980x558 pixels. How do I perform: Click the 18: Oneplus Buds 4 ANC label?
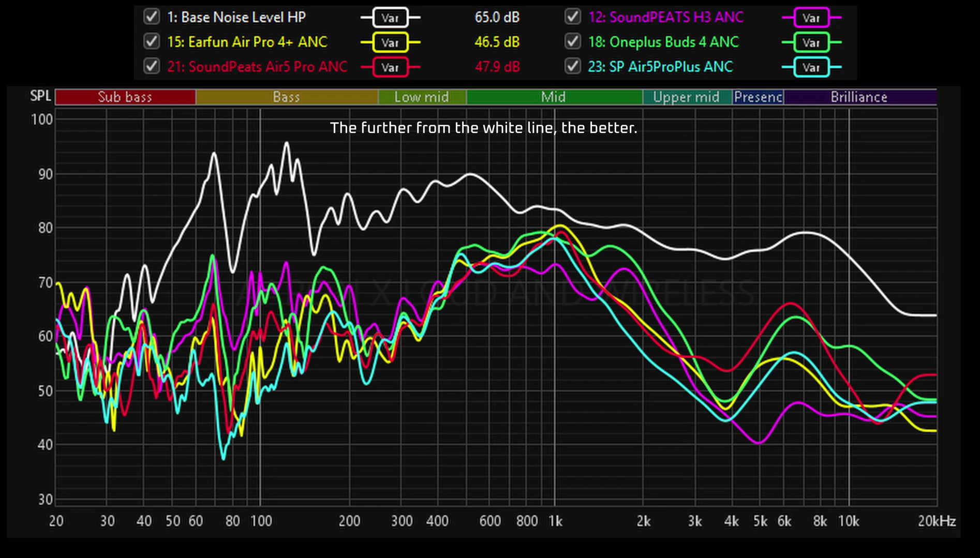pyautogui.click(x=664, y=42)
